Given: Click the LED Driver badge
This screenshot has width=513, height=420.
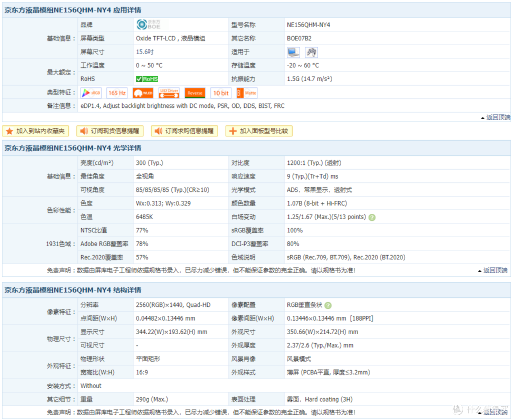Looking at the screenshot, I should (x=169, y=93).
